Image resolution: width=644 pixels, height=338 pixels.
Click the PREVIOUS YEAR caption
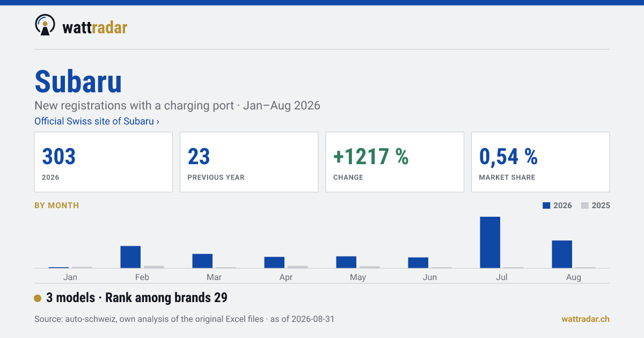coord(216,178)
